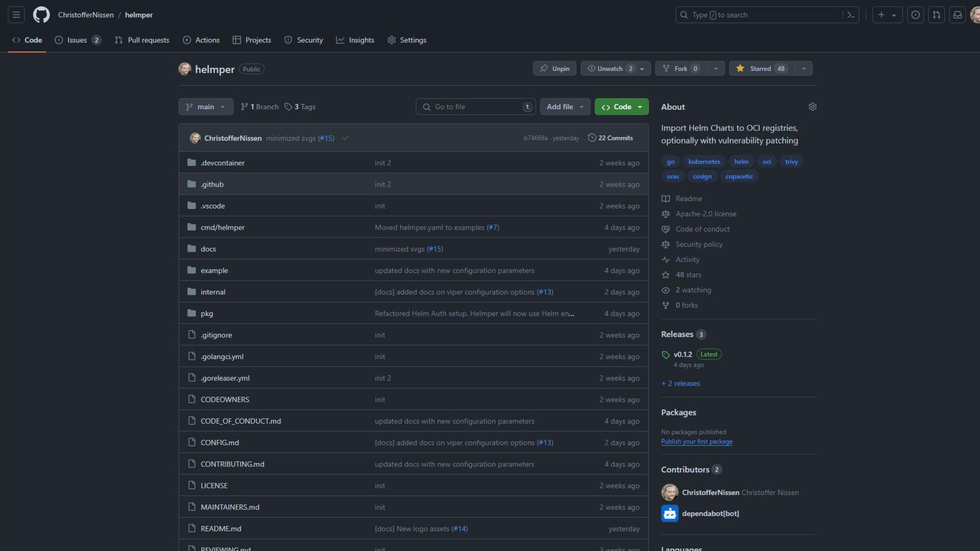Switch to the Actions tab
The width and height of the screenshot is (980, 551).
click(201, 40)
